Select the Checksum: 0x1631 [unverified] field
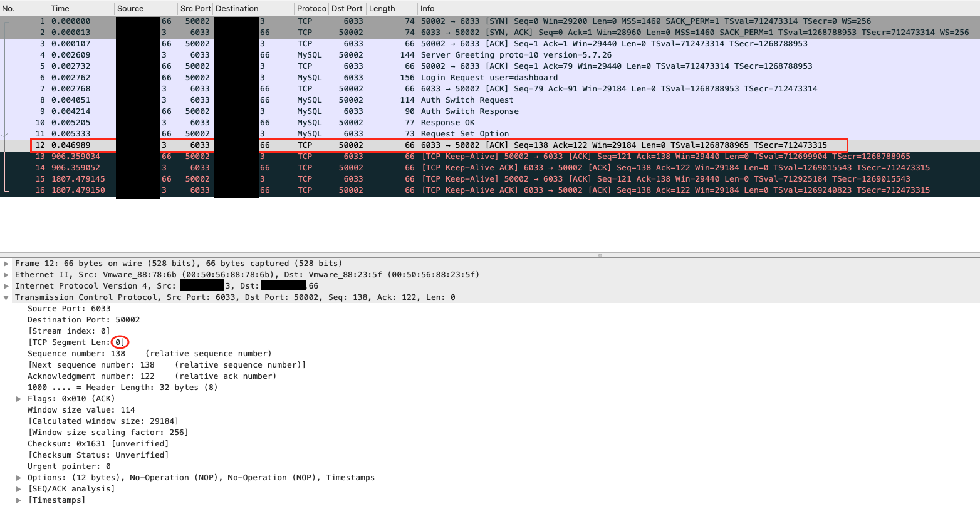Image resolution: width=980 pixels, height=509 pixels. [98, 444]
